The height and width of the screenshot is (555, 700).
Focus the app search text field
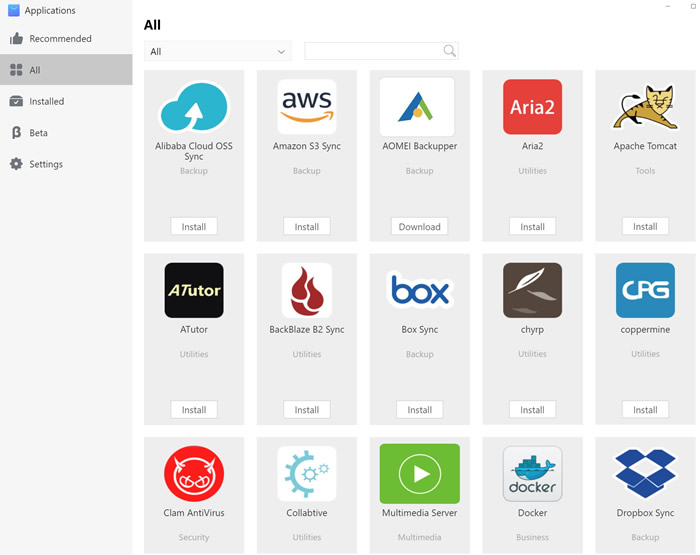pyautogui.click(x=372, y=51)
